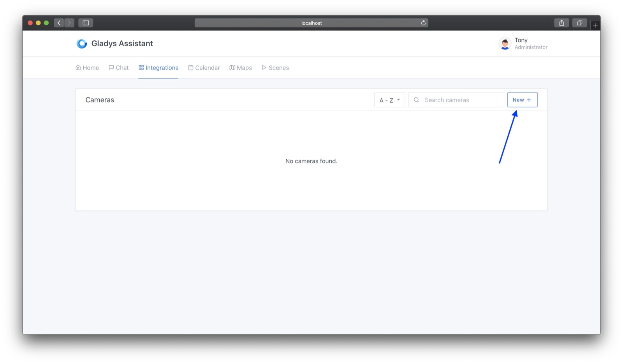Click Tony's avatar picture
Viewport: 623px width, 364px height.
(x=505, y=44)
